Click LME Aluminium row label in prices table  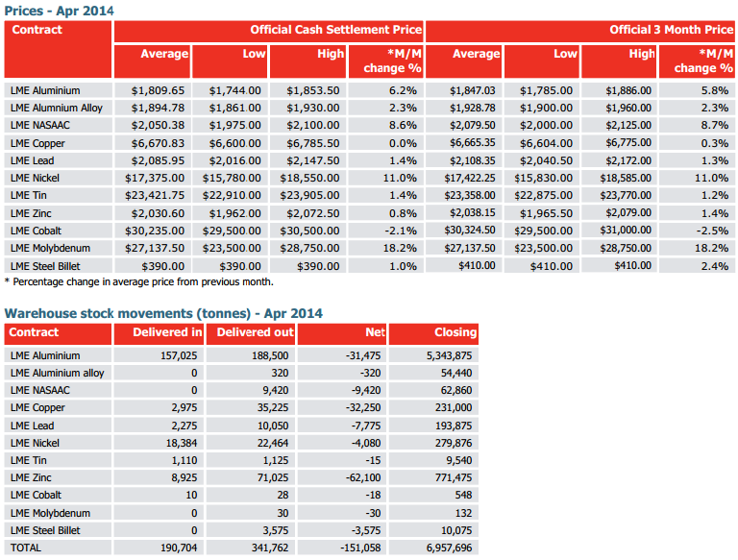click(x=45, y=90)
